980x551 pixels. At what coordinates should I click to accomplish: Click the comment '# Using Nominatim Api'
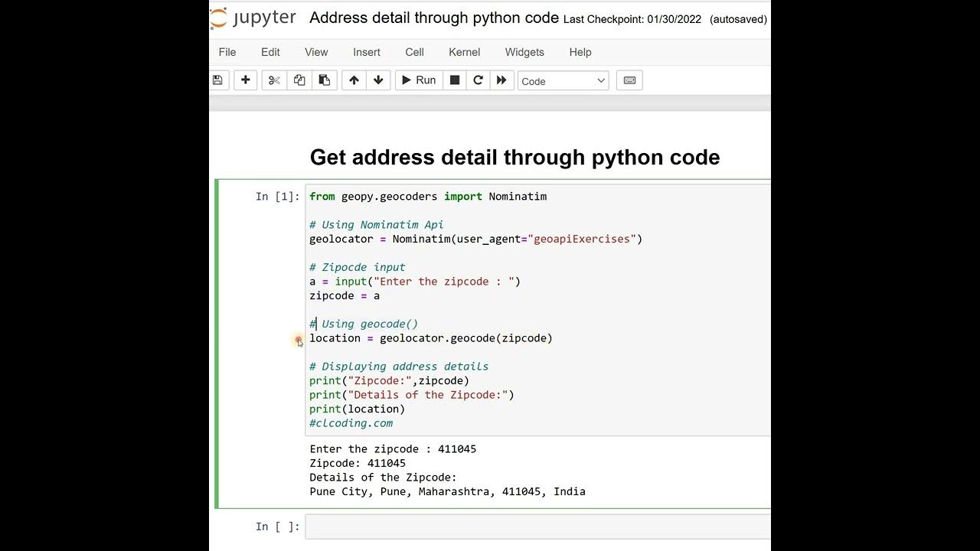[x=377, y=225]
